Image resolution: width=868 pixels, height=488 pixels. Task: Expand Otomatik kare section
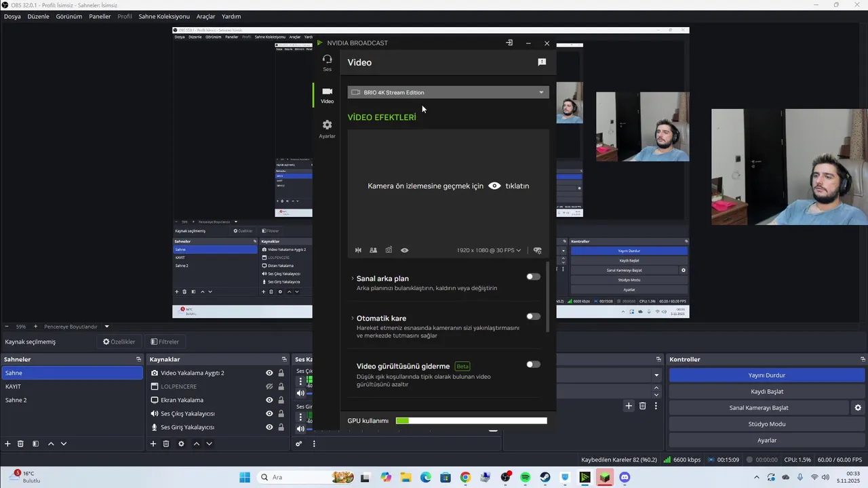pyautogui.click(x=353, y=319)
